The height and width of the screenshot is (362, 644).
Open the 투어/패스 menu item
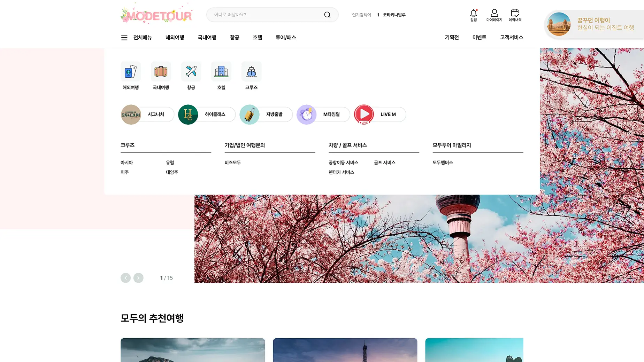pyautogui.click(x=286, y=38)
